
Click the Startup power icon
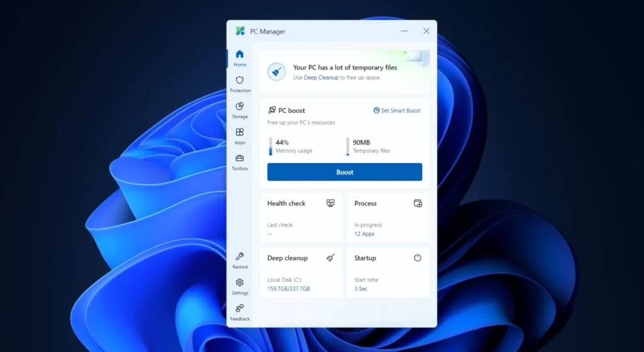pyautogui.click(x=418, y=258)
